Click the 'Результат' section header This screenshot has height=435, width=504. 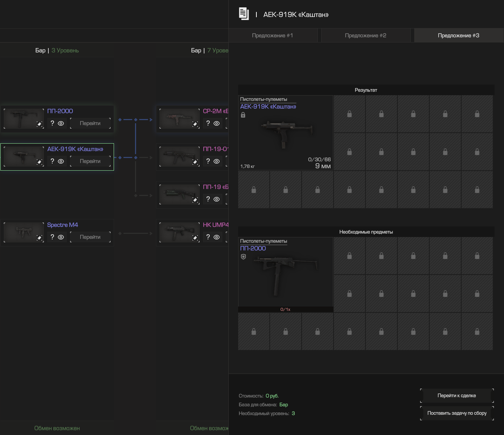point(366,90)
